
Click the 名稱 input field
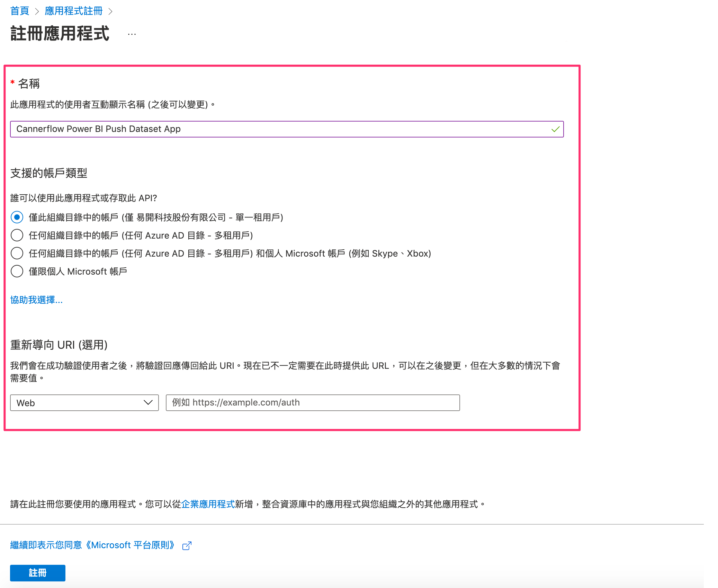[287, 129]
